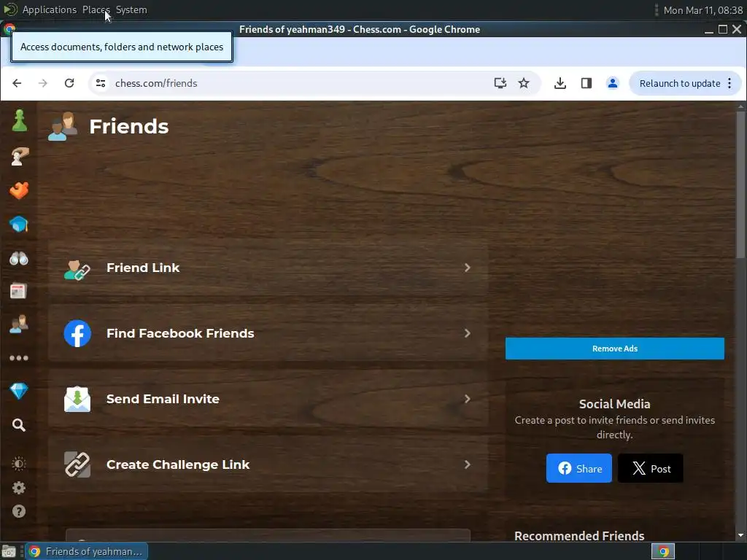The image size is (747, 560).
Task: Click the browser forward arrow
Action: pyautogui.click(x=43, y=83)
